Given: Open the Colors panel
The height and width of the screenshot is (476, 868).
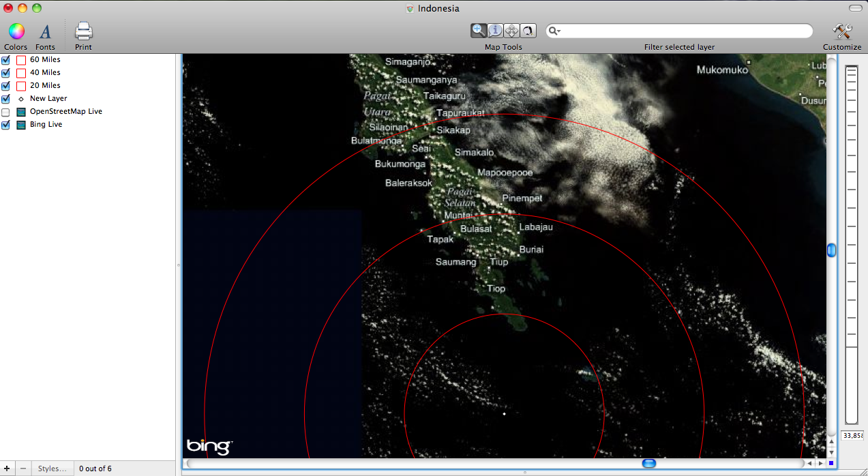Looking at the screenshot, I should tap(15, 31).
